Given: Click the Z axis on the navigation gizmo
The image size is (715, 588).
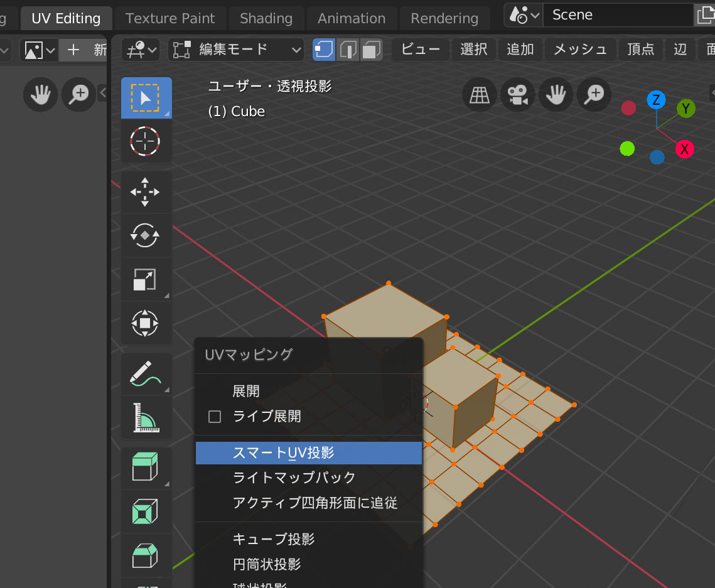Looking at the screenshot, I should coord(656,100).
